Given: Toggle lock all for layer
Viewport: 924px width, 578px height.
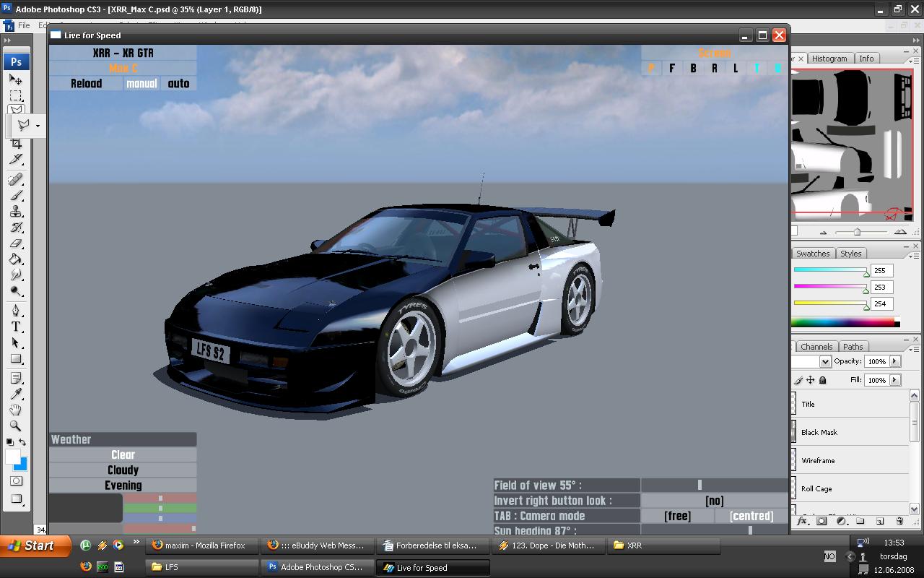Looking at the screenshot, I should 822,380.
